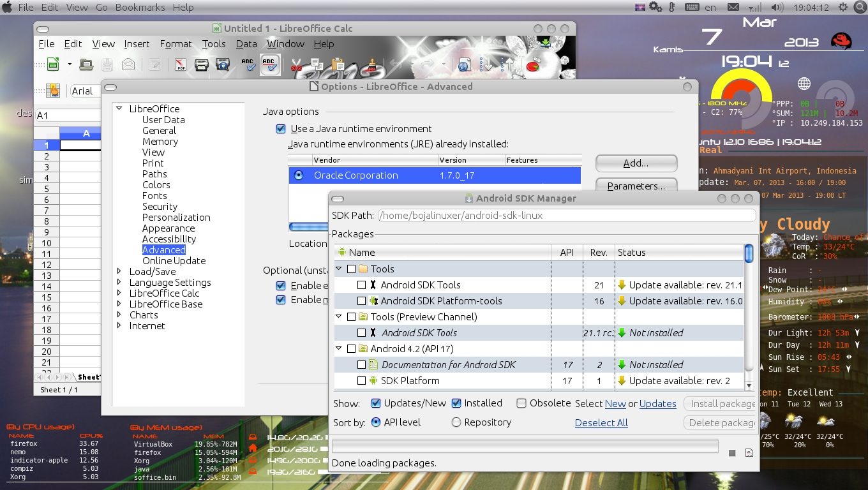Click the Add... button for Java runtimes
The image size is (868, 490).
(x=636, y=163)
